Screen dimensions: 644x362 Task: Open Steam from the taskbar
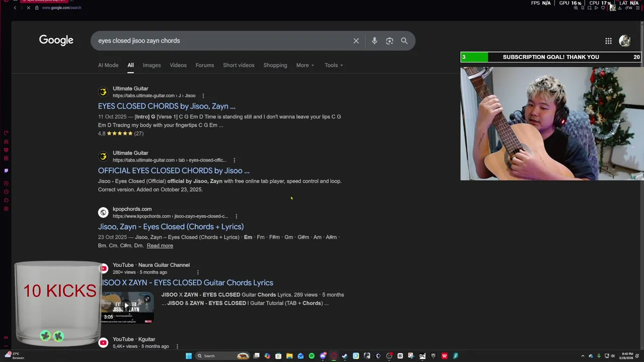(345, 356)
